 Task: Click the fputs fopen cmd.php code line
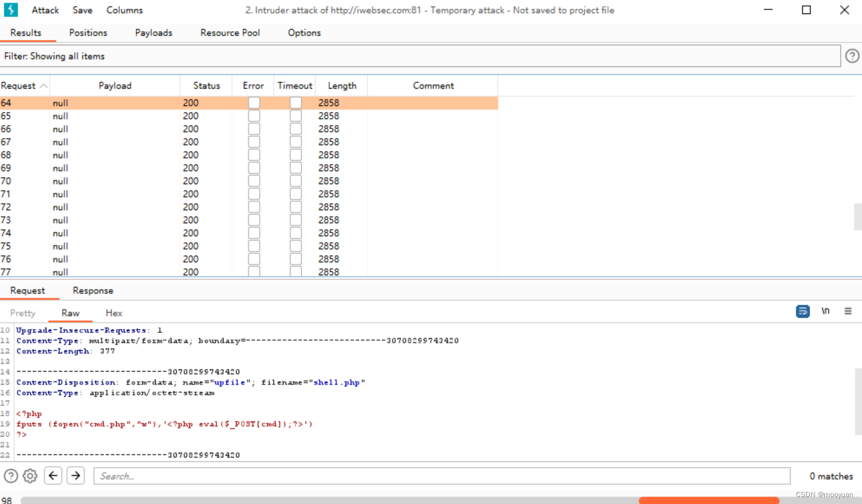coord(164,424)
